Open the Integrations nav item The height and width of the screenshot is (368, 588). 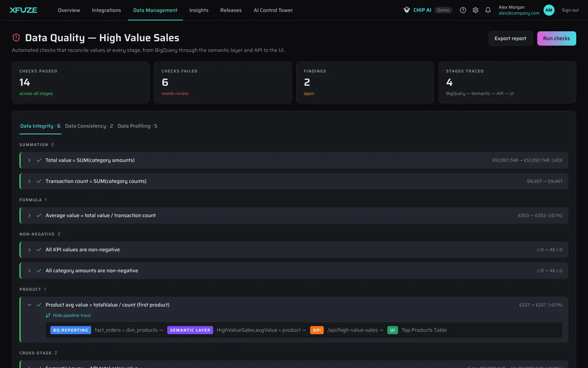coord(107,10)
